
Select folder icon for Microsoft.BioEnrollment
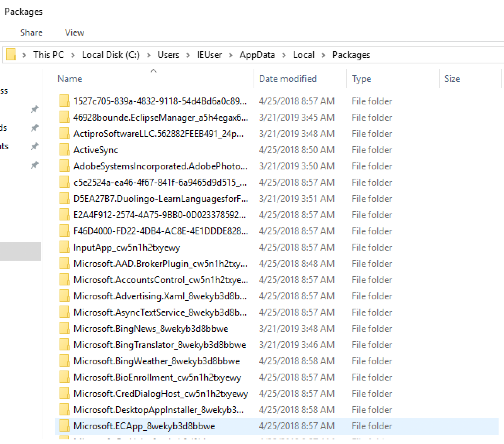(64, 377)
